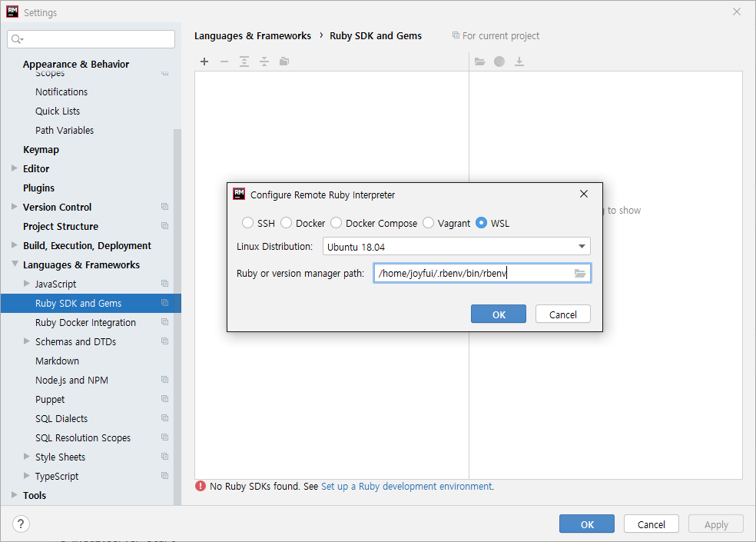Expand the Version Control node
Screen dimensions: 756x542
[x=15, y=207]
